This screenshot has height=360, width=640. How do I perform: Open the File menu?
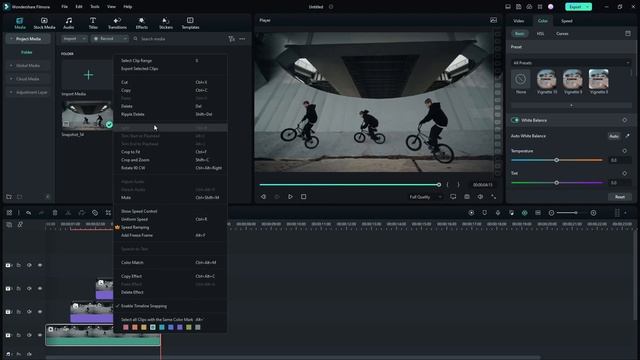[x=64, y=7]
